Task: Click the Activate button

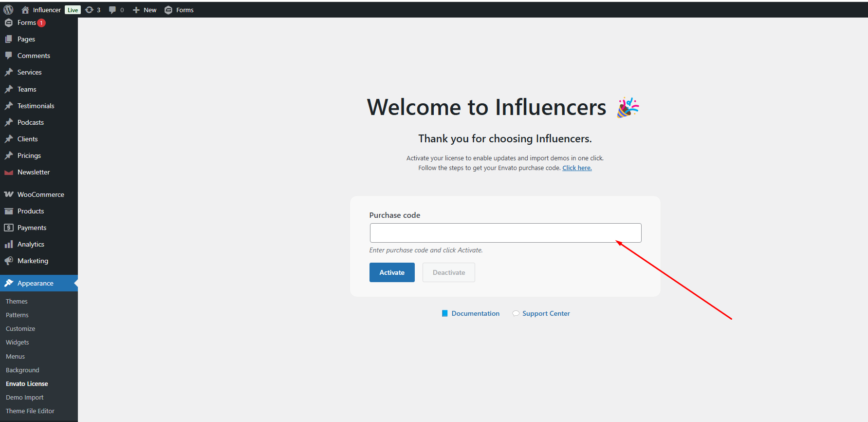Action: 391,272
